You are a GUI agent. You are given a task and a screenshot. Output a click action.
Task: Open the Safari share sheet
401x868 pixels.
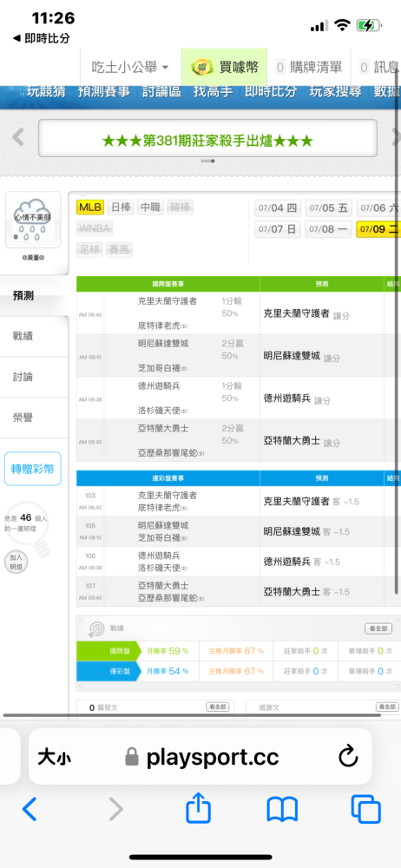coord(199,808)
